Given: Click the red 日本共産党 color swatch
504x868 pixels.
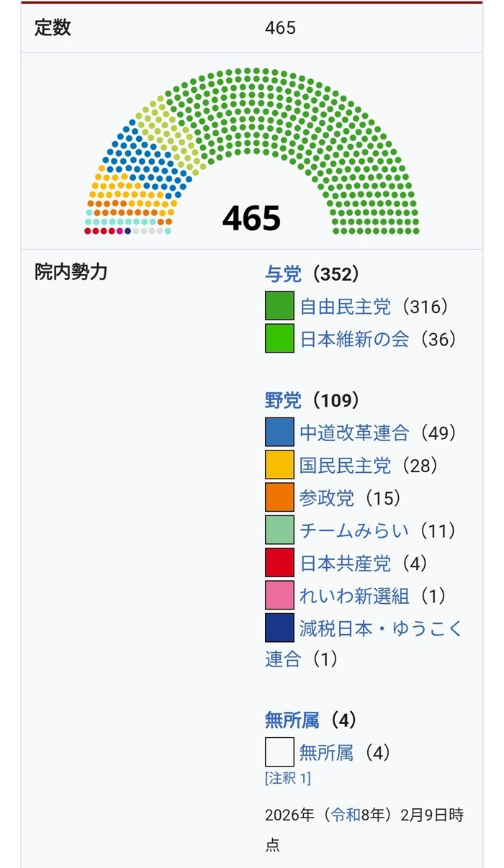Looking at the screenshot, I should coord(279,563).
